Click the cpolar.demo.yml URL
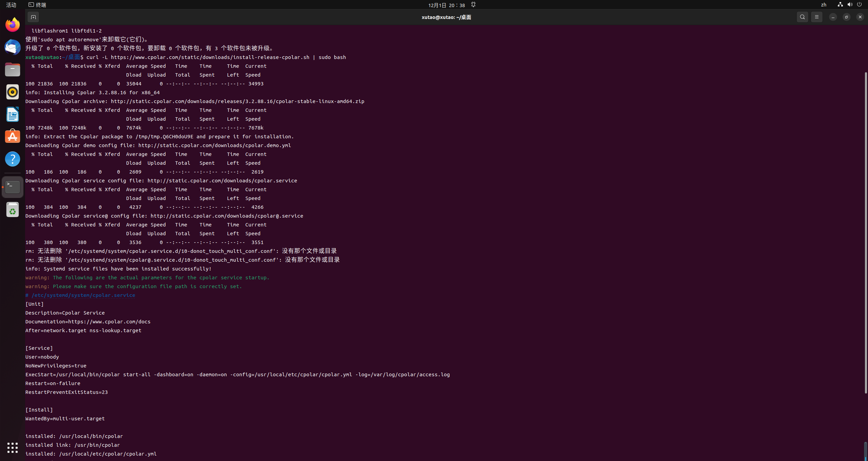The image size is (868, 461). (214, 145)
